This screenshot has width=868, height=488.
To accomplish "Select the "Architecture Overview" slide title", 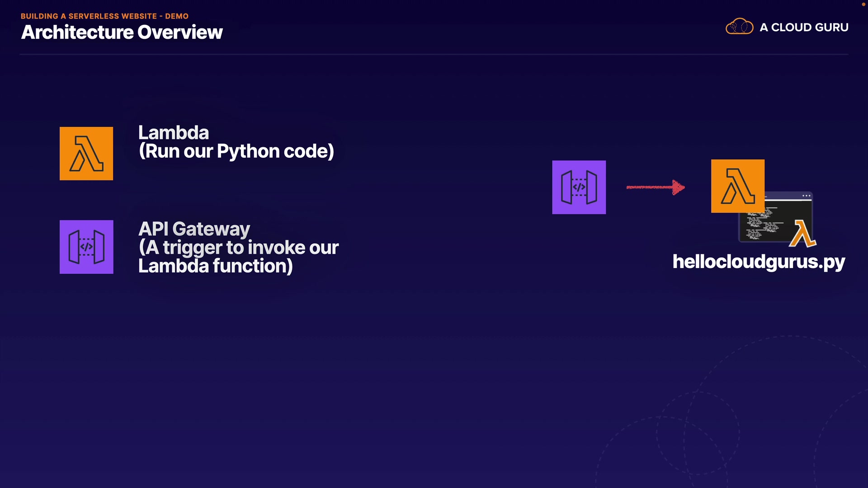I will pyautogui.click(x=122, y=33).
